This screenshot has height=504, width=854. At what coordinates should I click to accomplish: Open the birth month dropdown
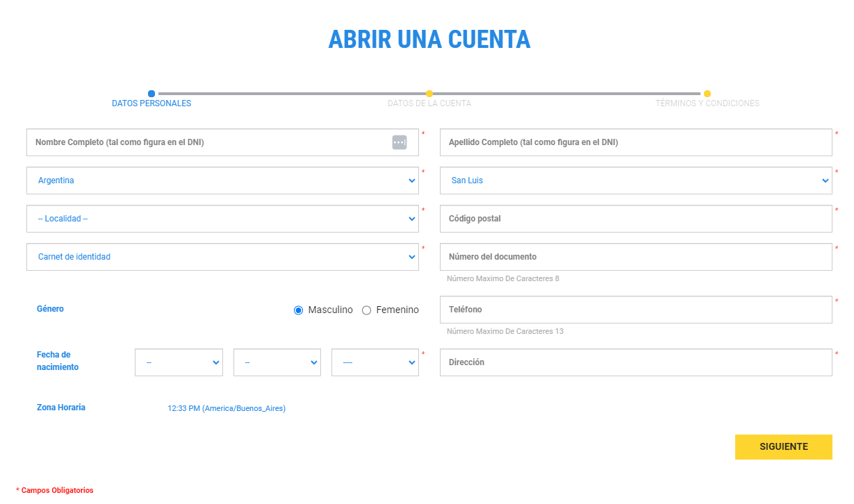277,362
